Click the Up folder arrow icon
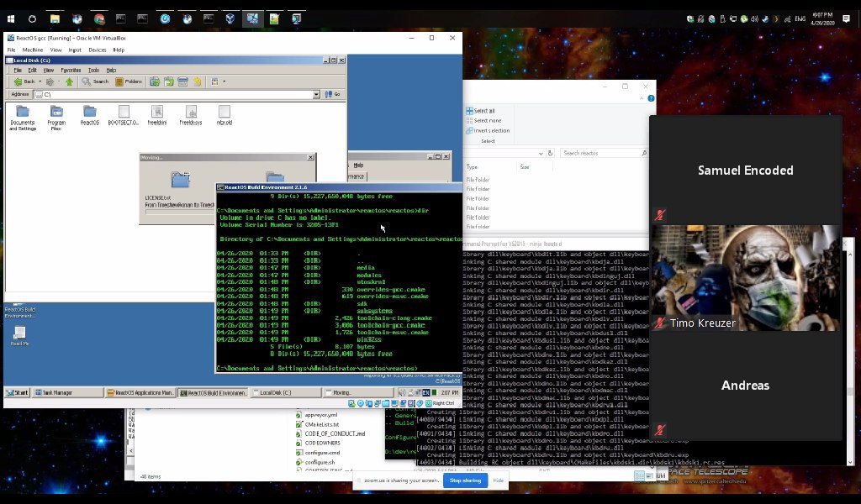The width and height of the screenshot is (861, 504). pyautogui.click(x=69, y=81)
